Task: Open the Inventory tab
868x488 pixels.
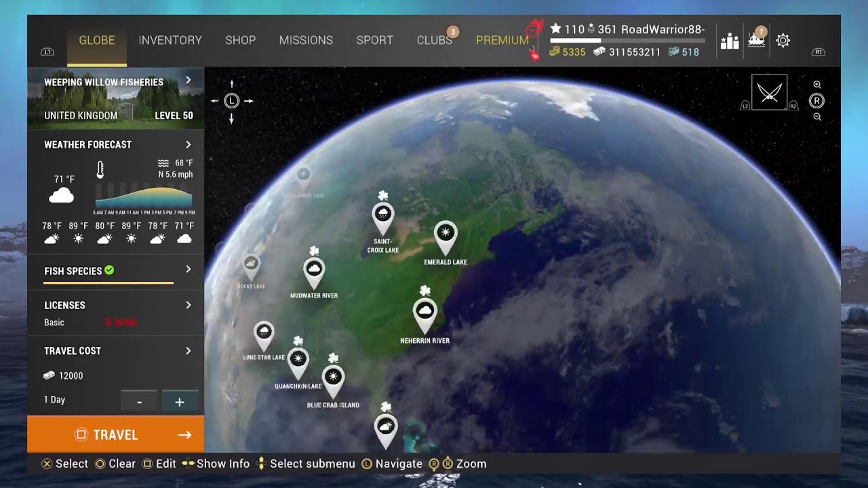Action: click(x=170, y=41)
